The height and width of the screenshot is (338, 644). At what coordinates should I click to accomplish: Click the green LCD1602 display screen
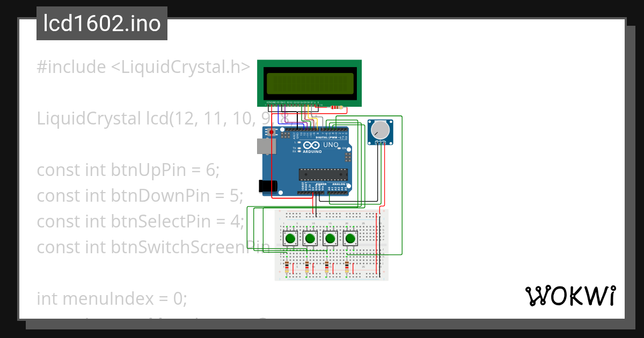(309, 83)
